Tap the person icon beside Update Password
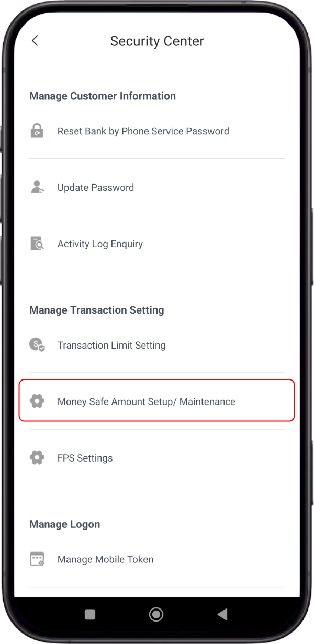The height and width of the screenshot is (644, 314). coord(37,188)
